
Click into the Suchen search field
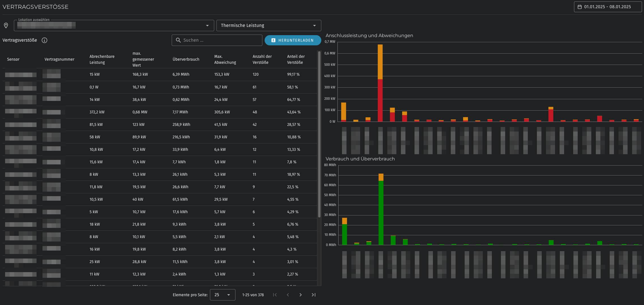pos(221,40)
